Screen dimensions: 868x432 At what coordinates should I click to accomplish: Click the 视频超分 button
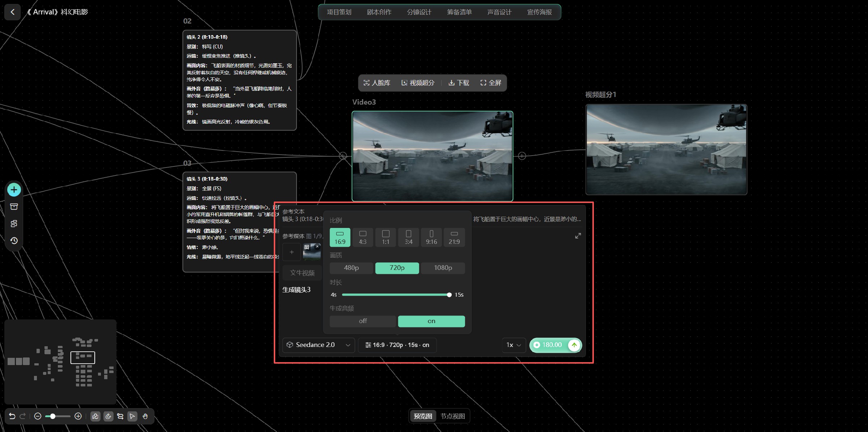point(418,83)
